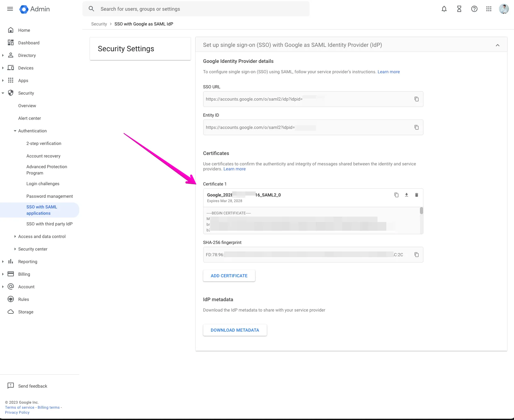Delete Certificate 1 with trash icon
Viewport: 514px width, 420px height.
[x=416, y=195]
